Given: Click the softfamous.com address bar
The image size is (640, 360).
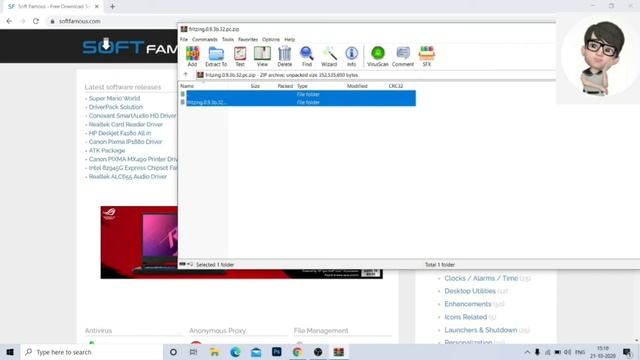Looking at the screenshot, I should 80,21.
